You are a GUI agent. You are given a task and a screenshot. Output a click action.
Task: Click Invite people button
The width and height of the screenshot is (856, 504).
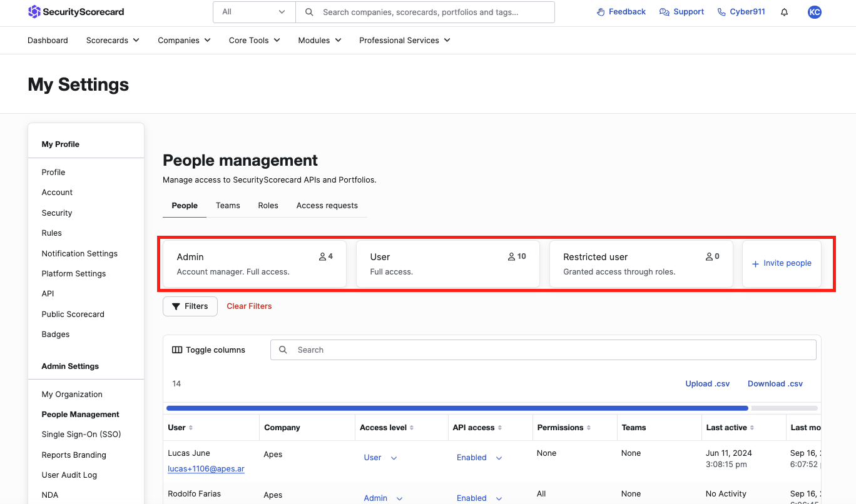tap(782, 263)
